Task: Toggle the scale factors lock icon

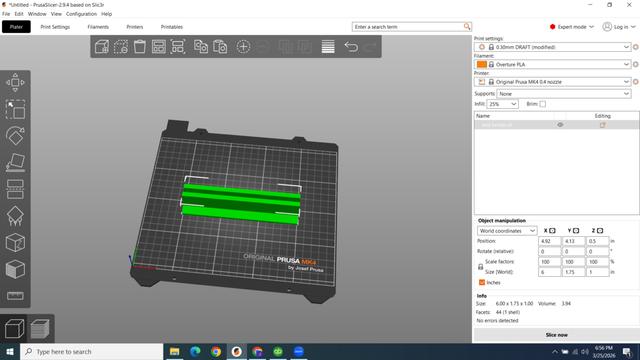Action: click(x=480, y=267)
